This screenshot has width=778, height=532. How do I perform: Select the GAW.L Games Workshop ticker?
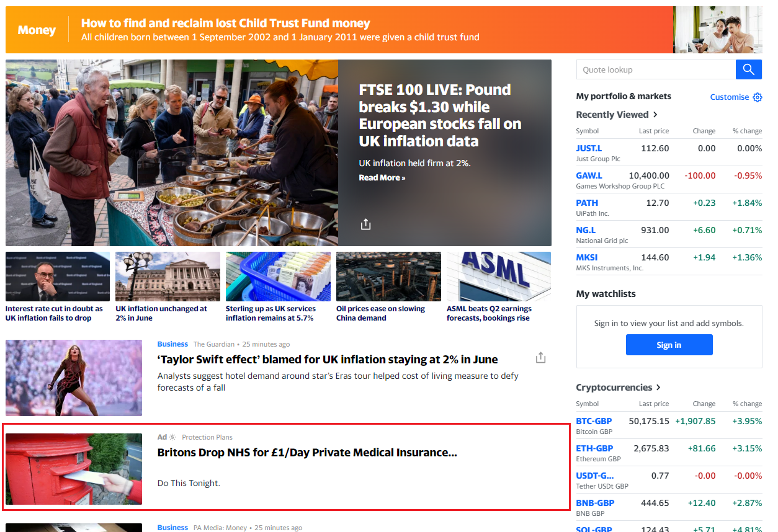click(589, 175)
